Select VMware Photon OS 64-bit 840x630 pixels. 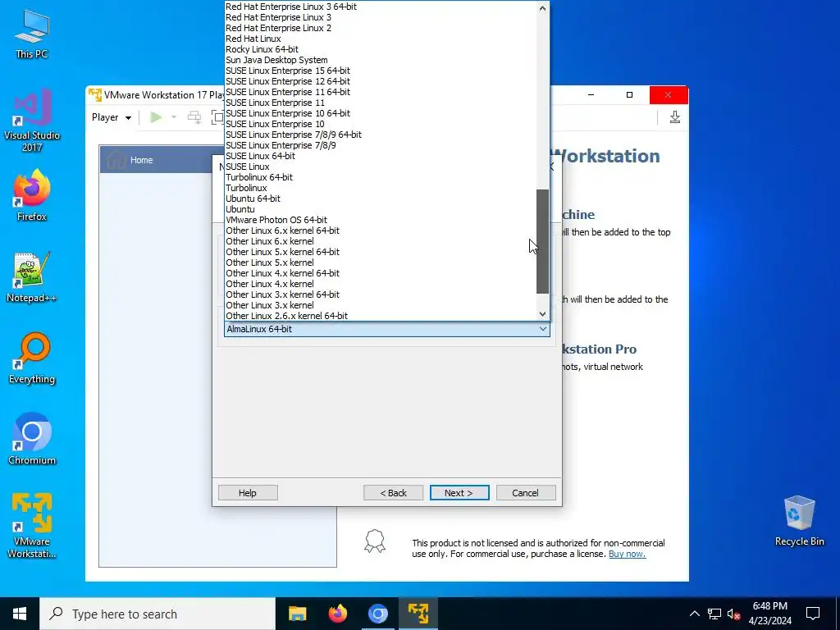pyautogui.click(x=381, y=220)
